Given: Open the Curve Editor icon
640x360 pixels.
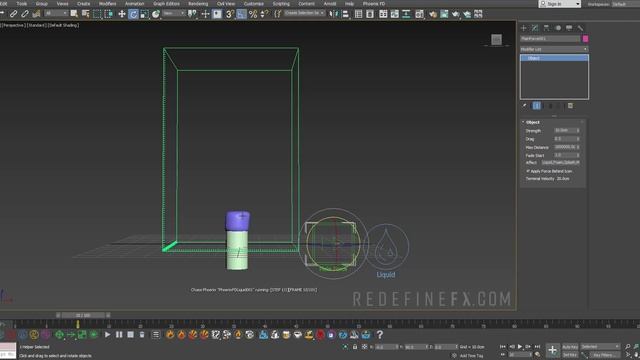Looking at the screenshot, I should point(395,14).
